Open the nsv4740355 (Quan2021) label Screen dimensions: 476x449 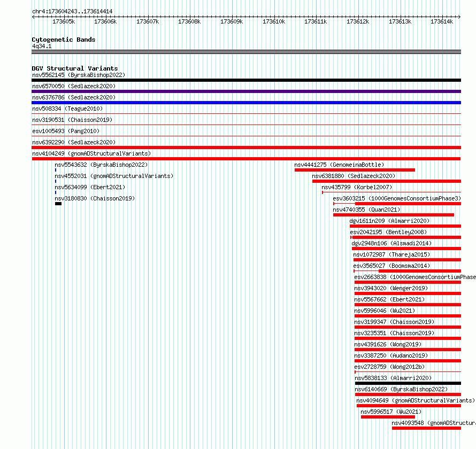coord(366,210)
